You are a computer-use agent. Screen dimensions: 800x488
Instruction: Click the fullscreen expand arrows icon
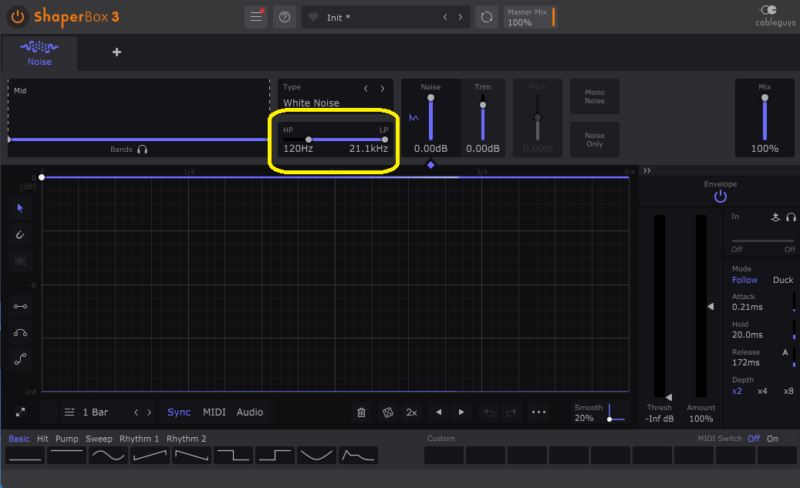(x=20, y=412)
